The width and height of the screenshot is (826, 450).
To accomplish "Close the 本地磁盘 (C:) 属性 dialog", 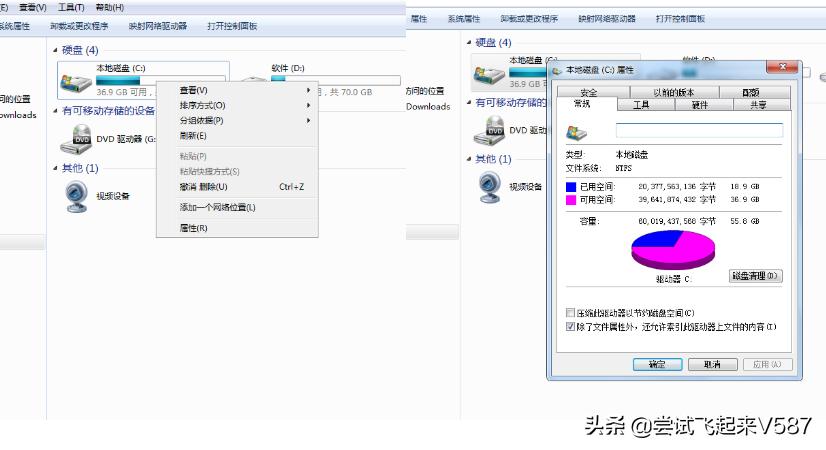I will (x=782, y=66).
